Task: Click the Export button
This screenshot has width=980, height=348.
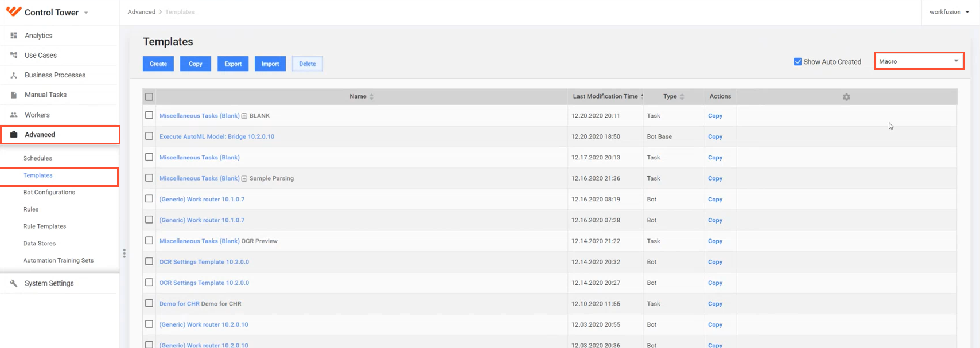Action: 233,64
